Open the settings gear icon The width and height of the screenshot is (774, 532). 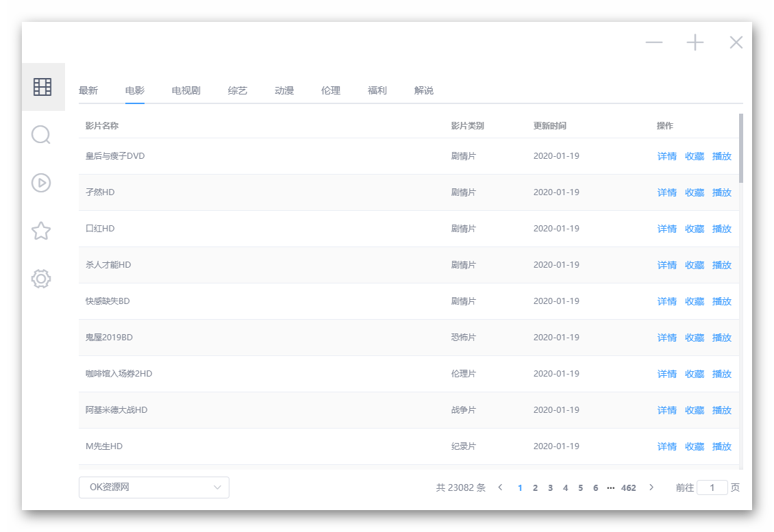(x=41, y=279)
